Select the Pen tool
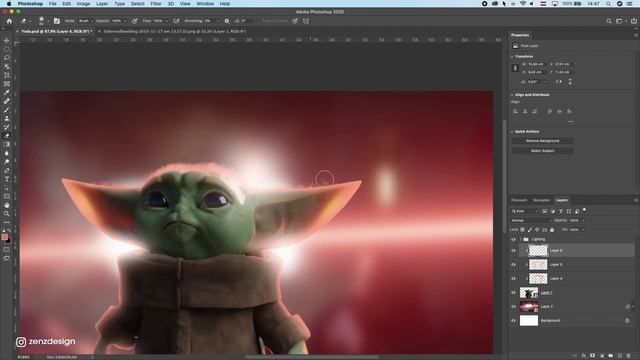Viewport: 640px width, 360px height. click(7, 170)
